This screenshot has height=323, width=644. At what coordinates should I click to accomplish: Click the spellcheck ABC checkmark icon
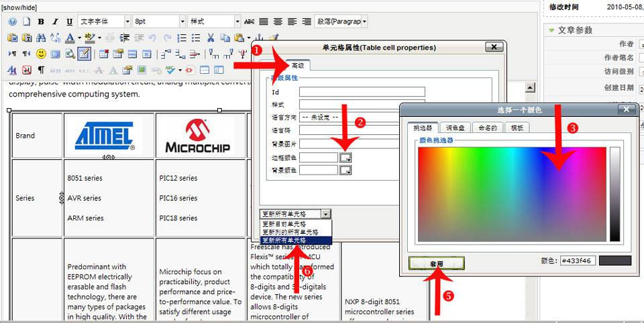pyautogui.click(x=170, y=70)
